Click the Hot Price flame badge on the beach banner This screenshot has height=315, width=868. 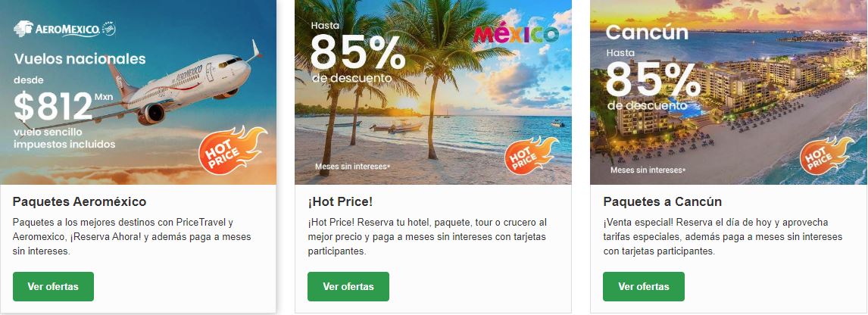pyautogui.click(x=531, y=155)
